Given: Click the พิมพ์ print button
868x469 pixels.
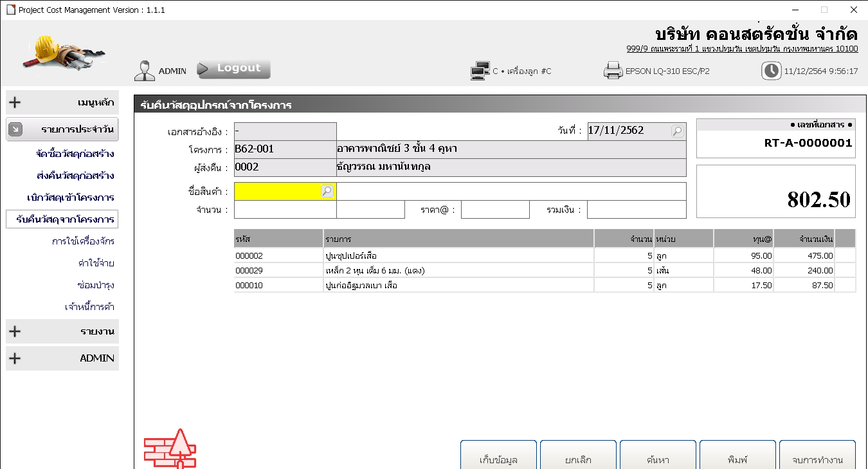Looking at the screenshot, I should (737, 457).
